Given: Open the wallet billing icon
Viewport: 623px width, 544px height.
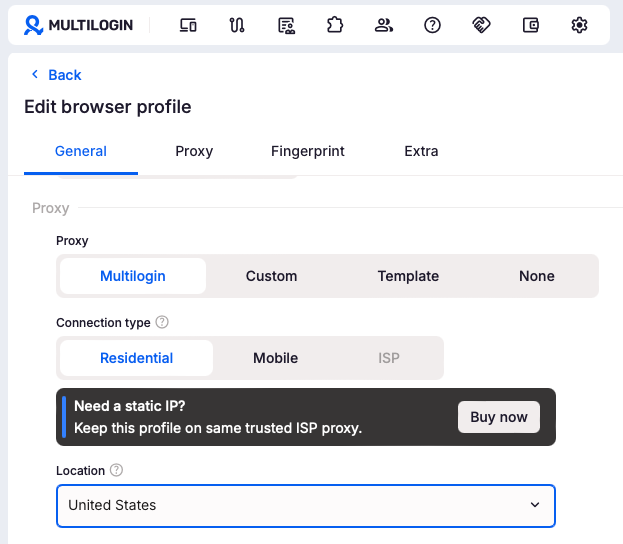Looking at the screenshot, I should [x=530, y=25].
